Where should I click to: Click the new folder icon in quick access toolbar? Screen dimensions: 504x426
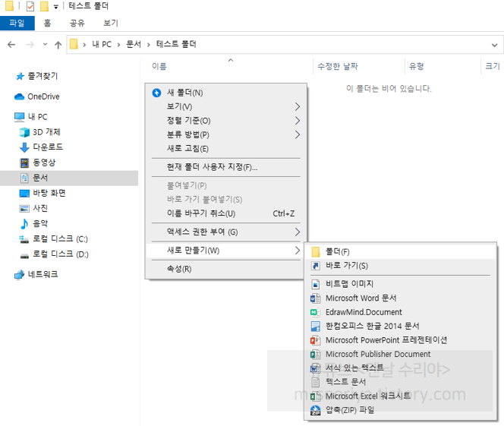tap(44, 6)
